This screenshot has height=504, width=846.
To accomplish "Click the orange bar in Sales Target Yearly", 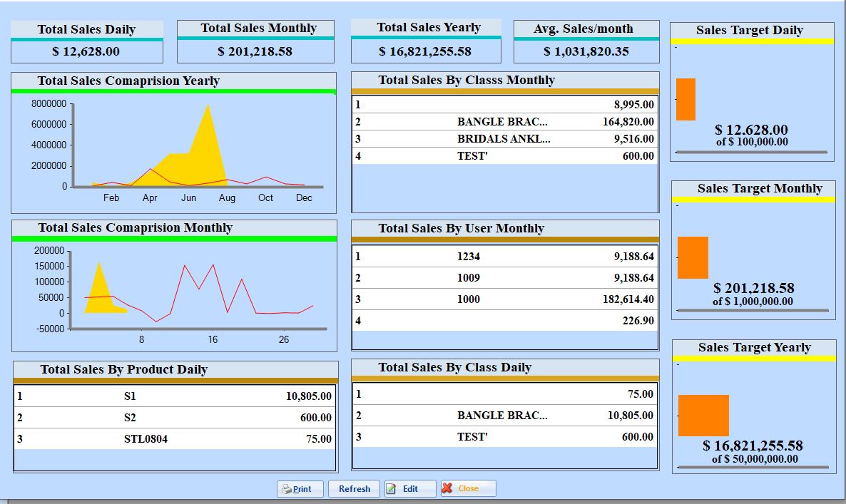I will point(703,416).
